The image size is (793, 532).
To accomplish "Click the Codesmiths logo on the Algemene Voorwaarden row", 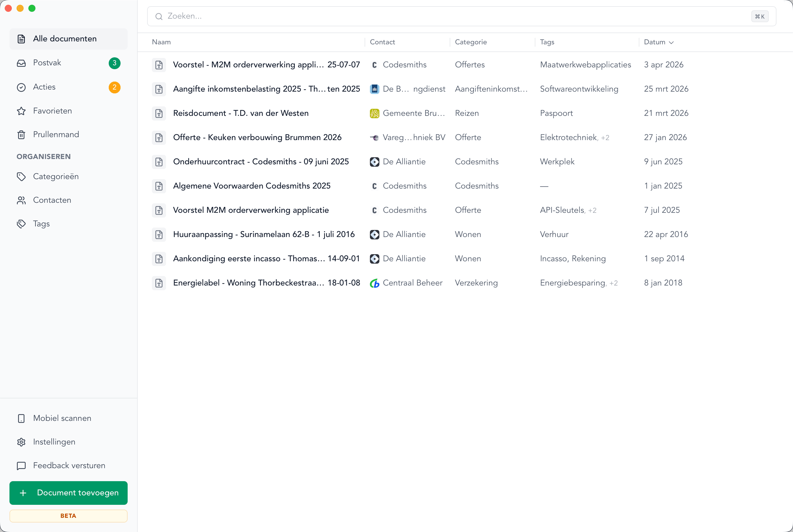I will 374,186.
